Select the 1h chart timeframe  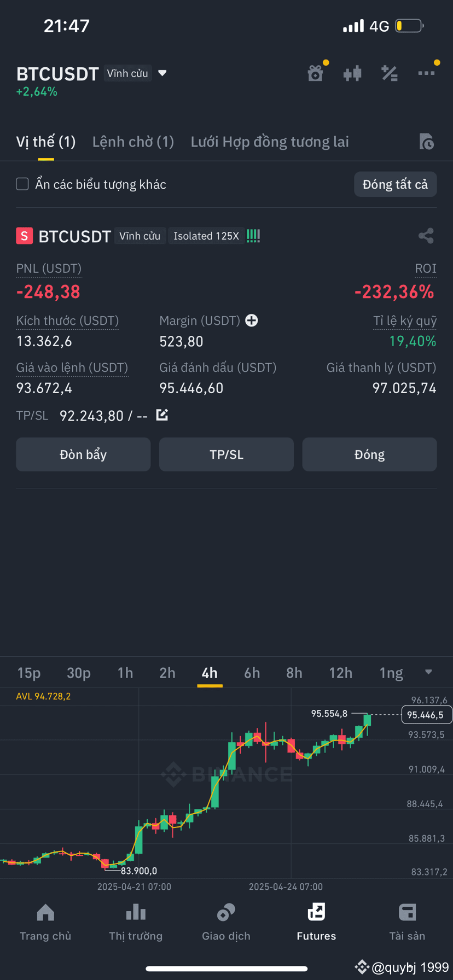[x=125, y=673]
